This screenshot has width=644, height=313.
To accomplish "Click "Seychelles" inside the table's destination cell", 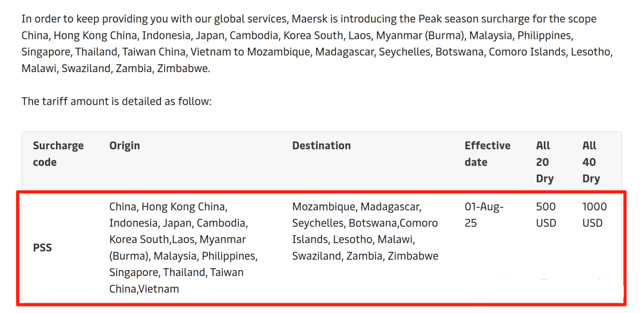I will click(x=318, y=224).
